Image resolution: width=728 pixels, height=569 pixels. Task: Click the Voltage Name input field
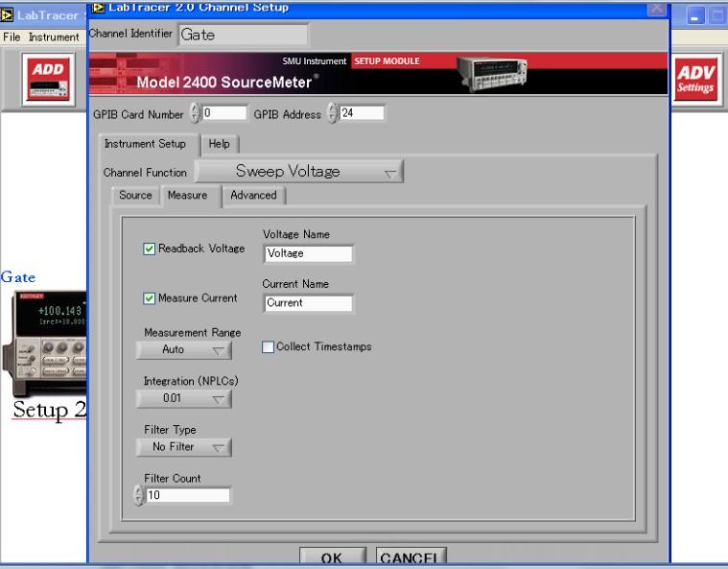(x=308, y=253)
